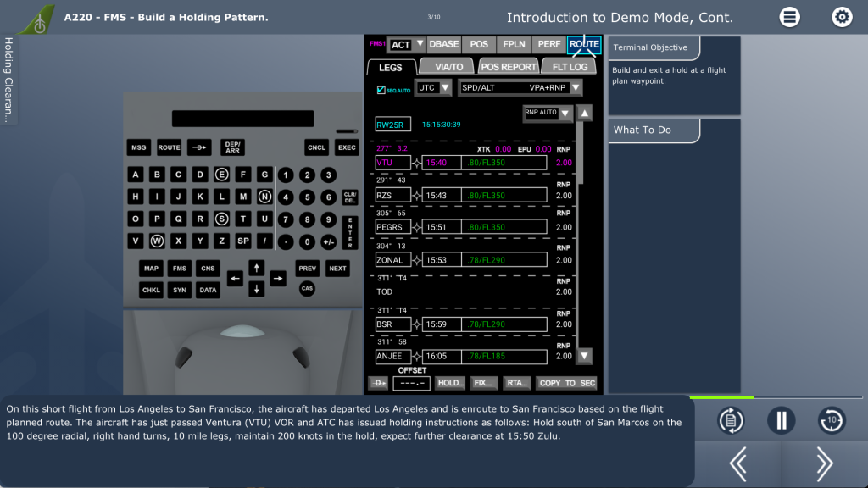Rewind 10 seconds

[832, 420]
